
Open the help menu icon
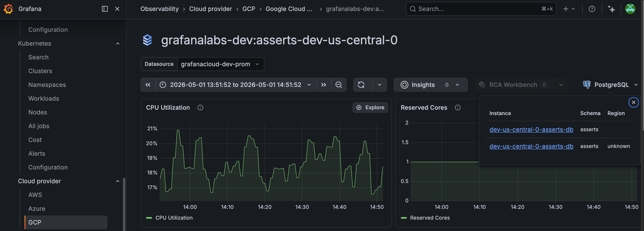[x=592, y=9]
